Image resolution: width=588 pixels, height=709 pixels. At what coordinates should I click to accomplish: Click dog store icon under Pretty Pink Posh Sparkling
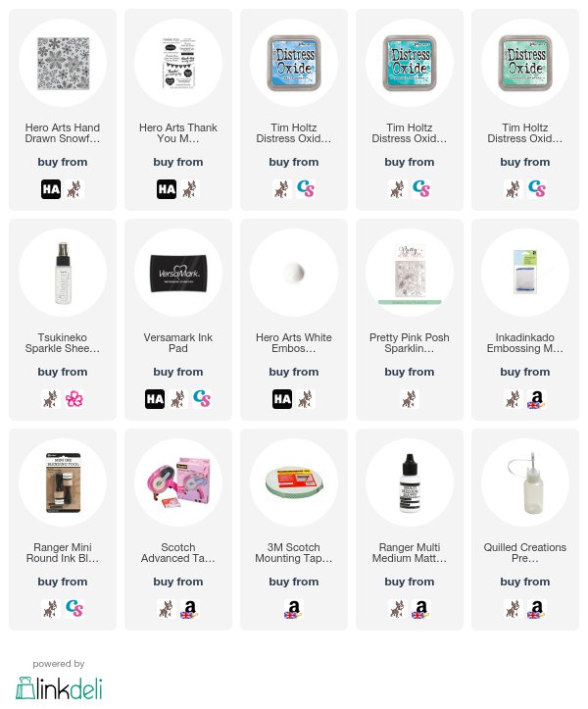pyautogui.click(x=410, y=399)
